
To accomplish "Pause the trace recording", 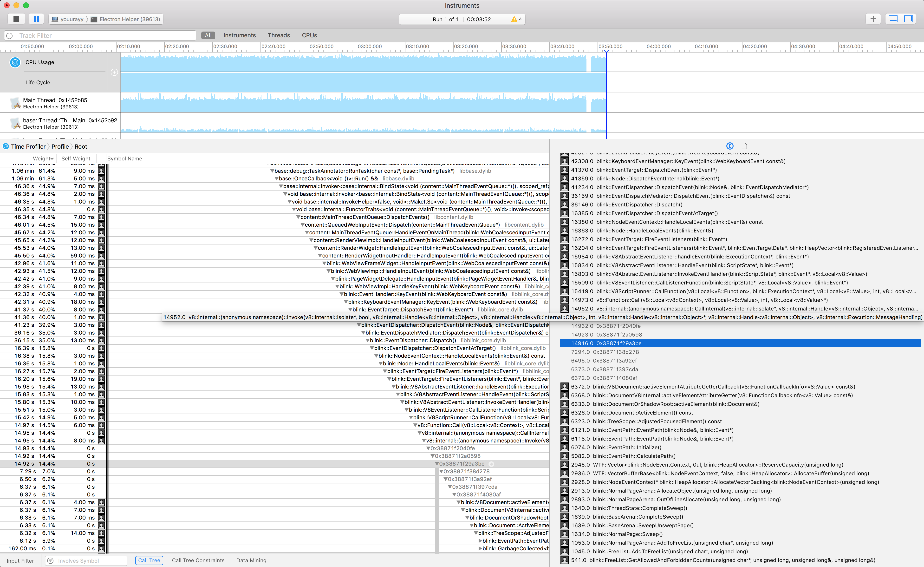I will [x=36, y=19].
